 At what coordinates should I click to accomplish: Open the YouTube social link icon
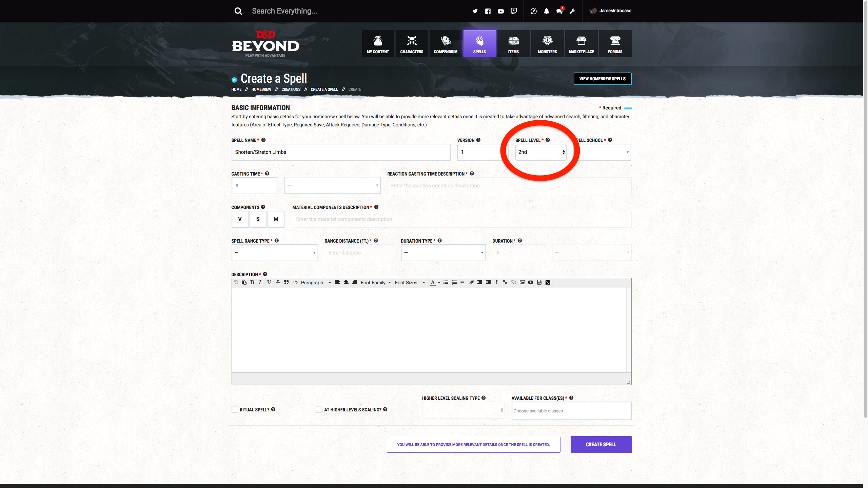click(500, 11)
